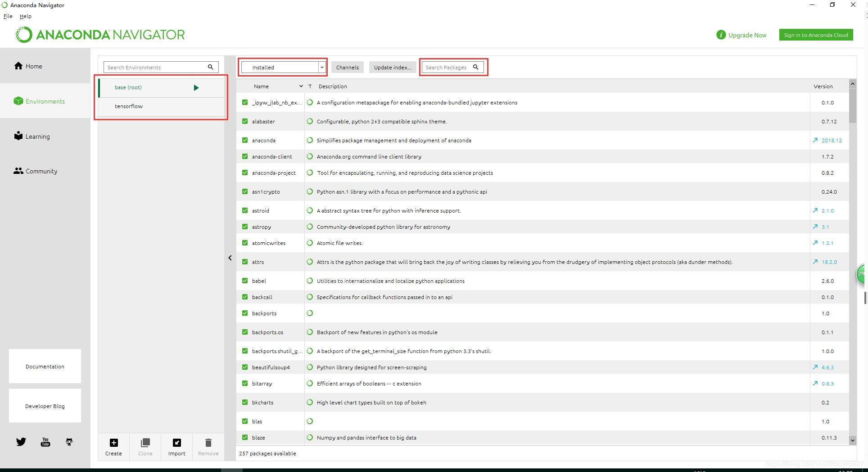Toggle the asn1crypto checkbox
Image resolution: width=868 pixels, height=472 pixels.
coord(245,192)
